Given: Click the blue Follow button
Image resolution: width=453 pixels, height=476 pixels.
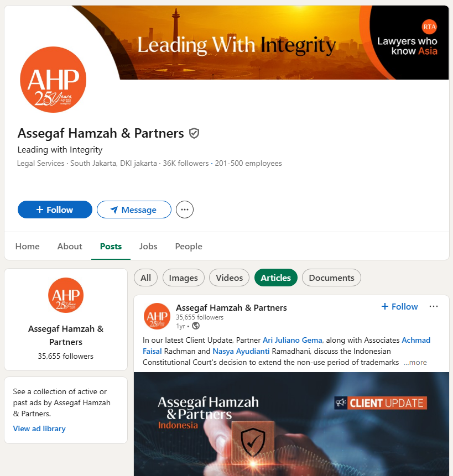Looking at the screenshot, I should [x=55, y=210].
